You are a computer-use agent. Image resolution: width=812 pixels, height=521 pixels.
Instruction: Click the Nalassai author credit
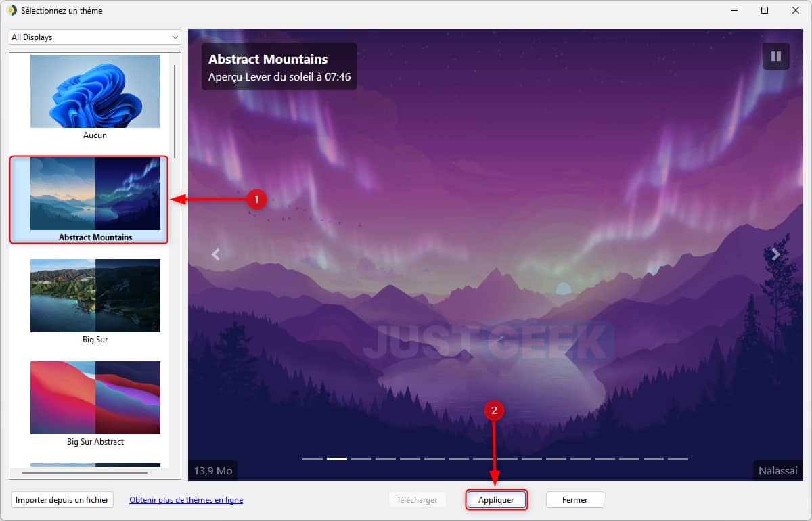point(778,470)
